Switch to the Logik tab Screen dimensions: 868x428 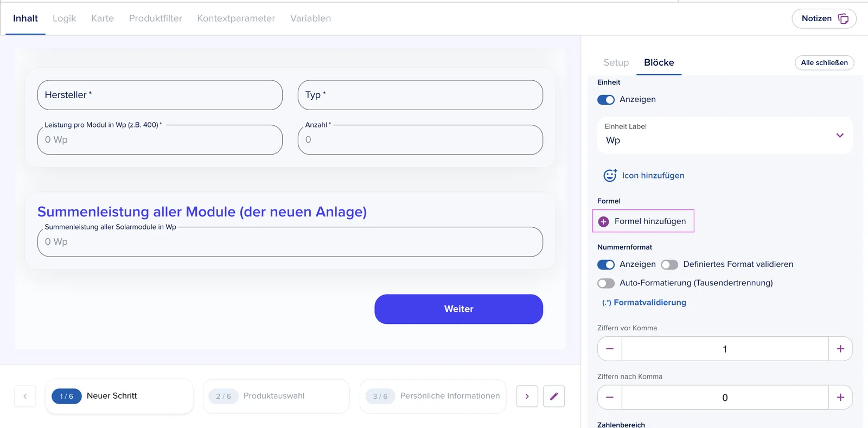click(64, 18)
